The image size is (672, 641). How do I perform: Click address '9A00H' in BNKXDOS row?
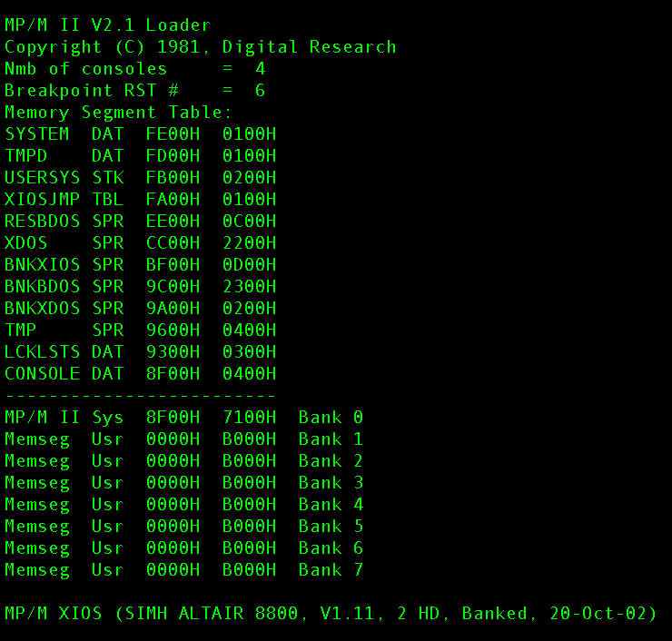click(173, 309)
